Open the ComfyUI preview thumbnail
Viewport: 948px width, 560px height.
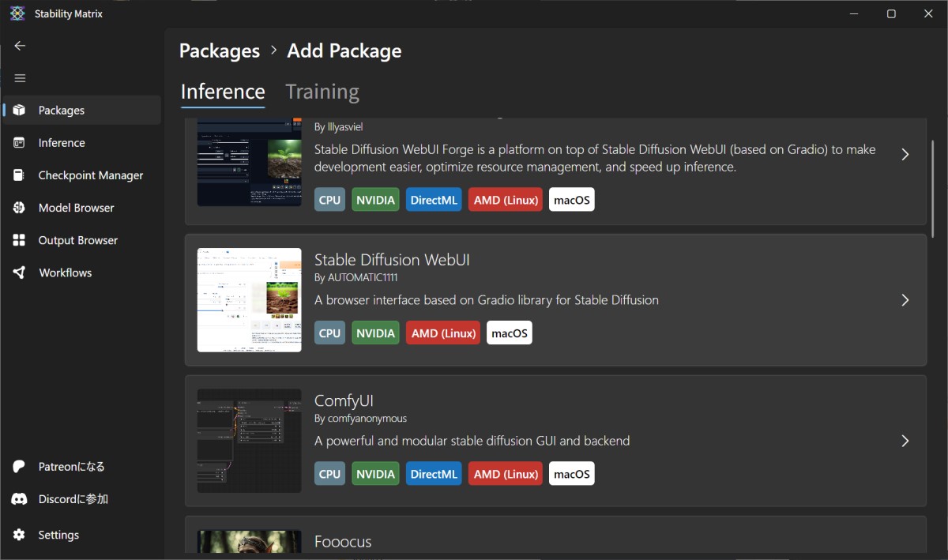250,441
